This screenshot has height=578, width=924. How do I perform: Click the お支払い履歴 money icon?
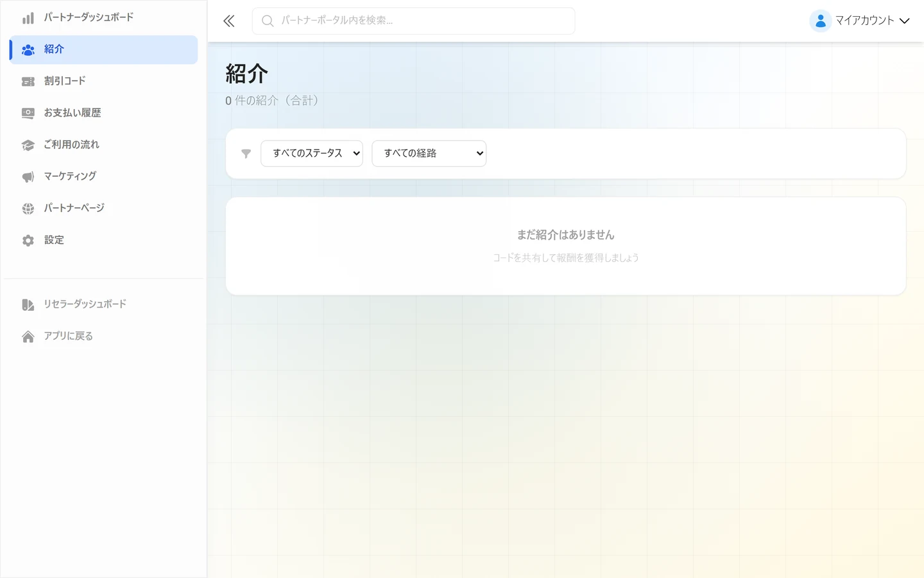[x=28, y=113]
